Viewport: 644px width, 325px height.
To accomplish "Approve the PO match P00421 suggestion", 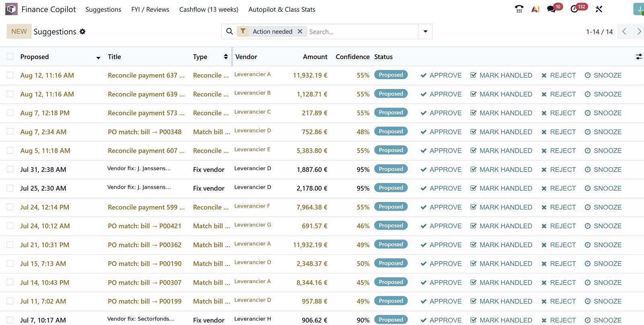I will click(x=441, y=226).
